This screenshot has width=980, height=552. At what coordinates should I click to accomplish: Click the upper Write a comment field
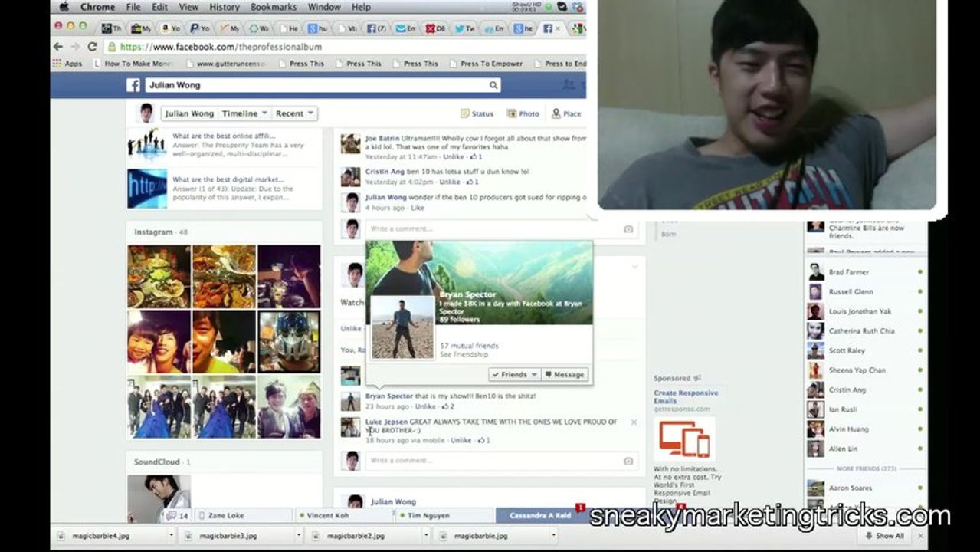tap(502, 229)
